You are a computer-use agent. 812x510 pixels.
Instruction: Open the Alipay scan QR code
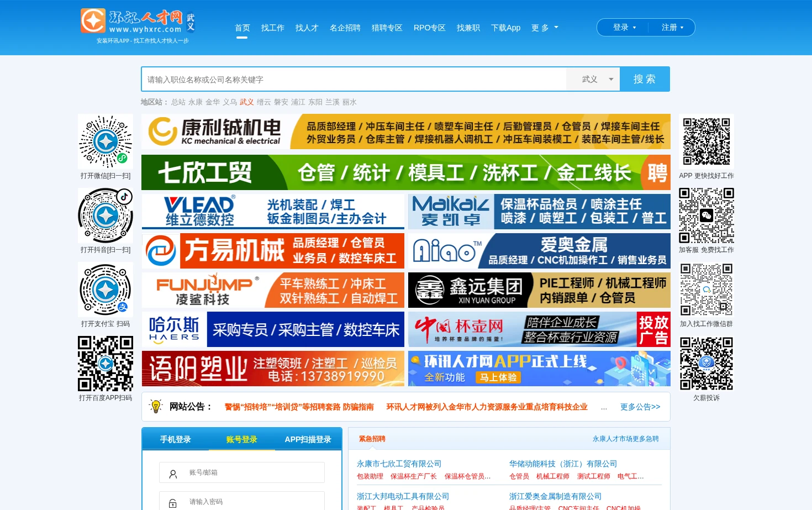[106, 290]
